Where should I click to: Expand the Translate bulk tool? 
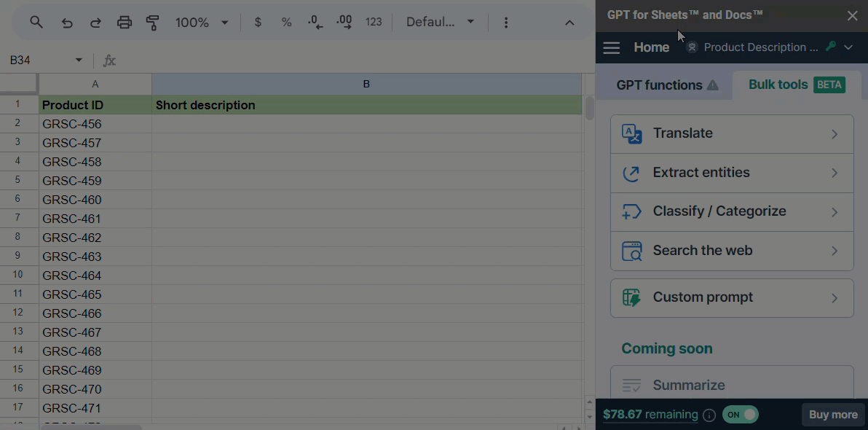click(x=835, y=134)
